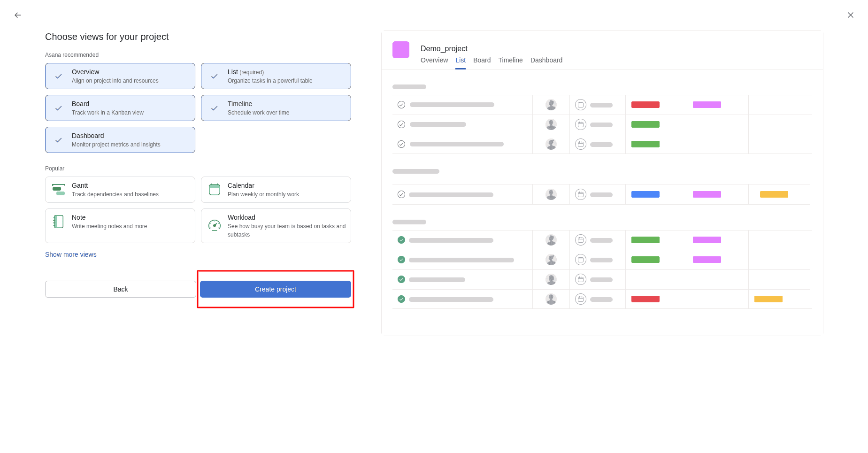
Task: Add the Calendar view
Action: [x=276, y=190]
